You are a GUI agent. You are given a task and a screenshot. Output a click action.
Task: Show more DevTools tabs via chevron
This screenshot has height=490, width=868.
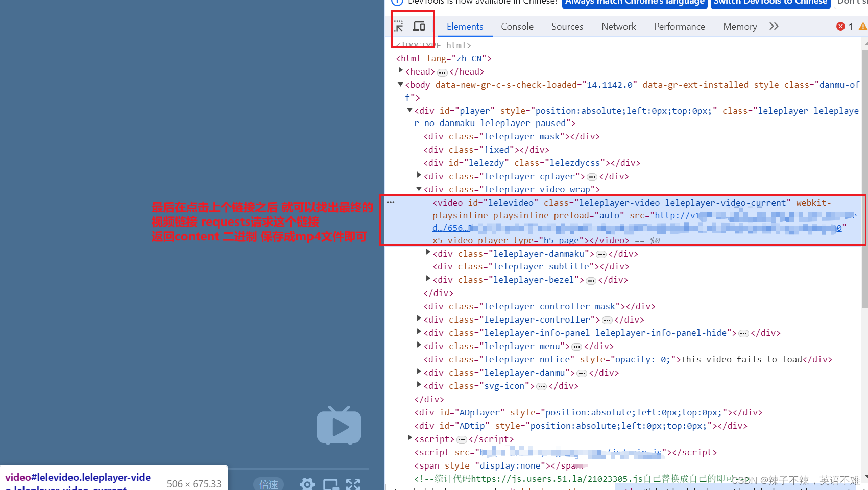[x=774, y=26]
